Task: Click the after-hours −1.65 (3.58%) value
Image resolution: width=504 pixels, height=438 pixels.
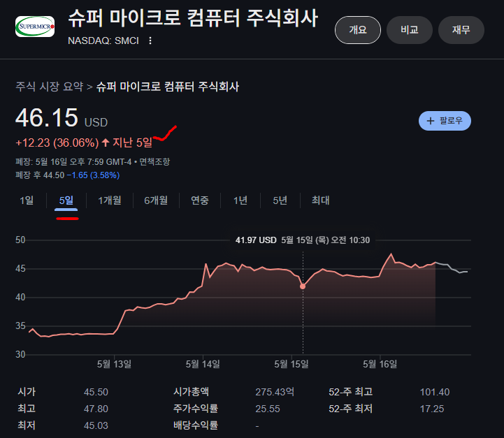Action: pos(93,175)
